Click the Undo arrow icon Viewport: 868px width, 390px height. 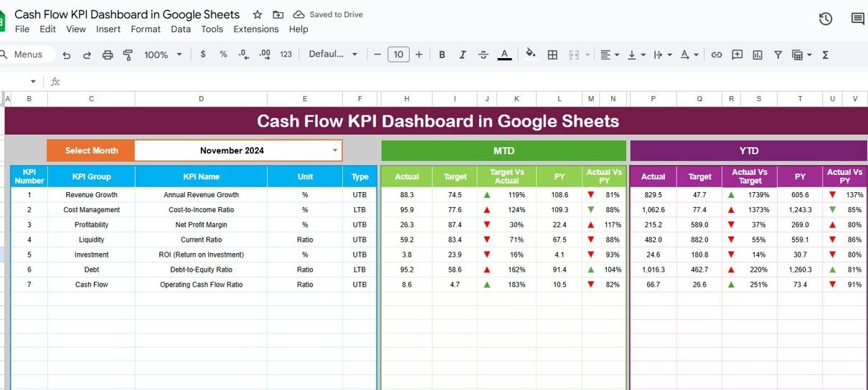point(67,55)
